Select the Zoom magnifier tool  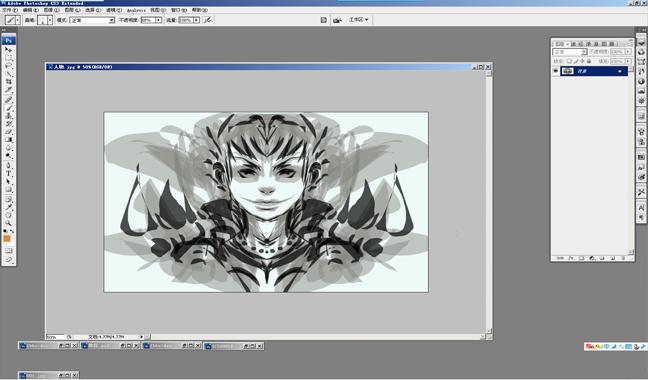click(x=8, y=223)
